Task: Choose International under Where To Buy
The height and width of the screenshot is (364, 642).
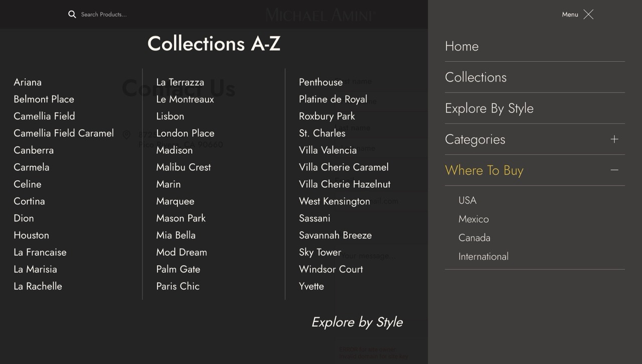Action: [x=484, y=256]
